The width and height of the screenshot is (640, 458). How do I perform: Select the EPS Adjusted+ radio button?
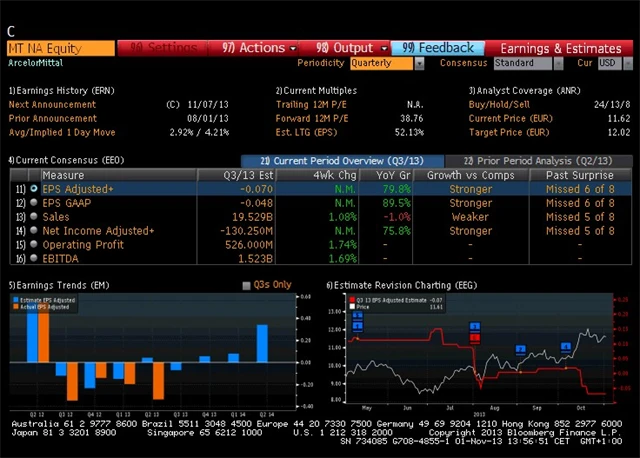(x=34, y=189)
